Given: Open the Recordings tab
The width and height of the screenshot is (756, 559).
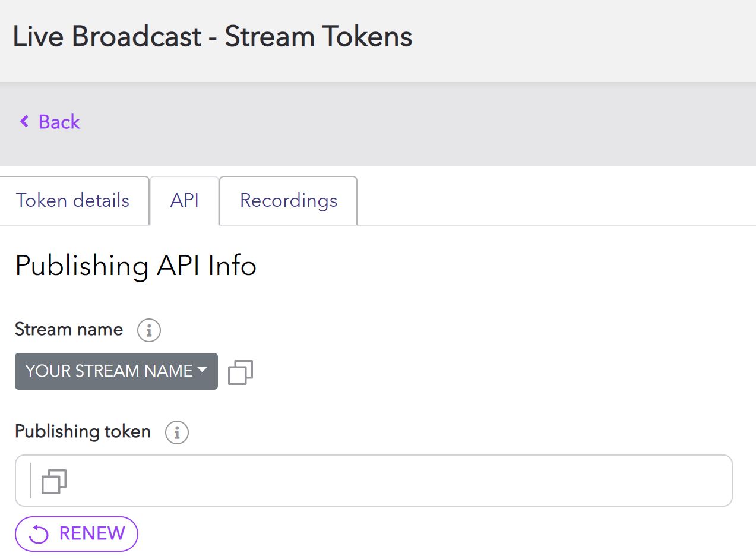Looking at the screenshot, I should click(287, 200).
